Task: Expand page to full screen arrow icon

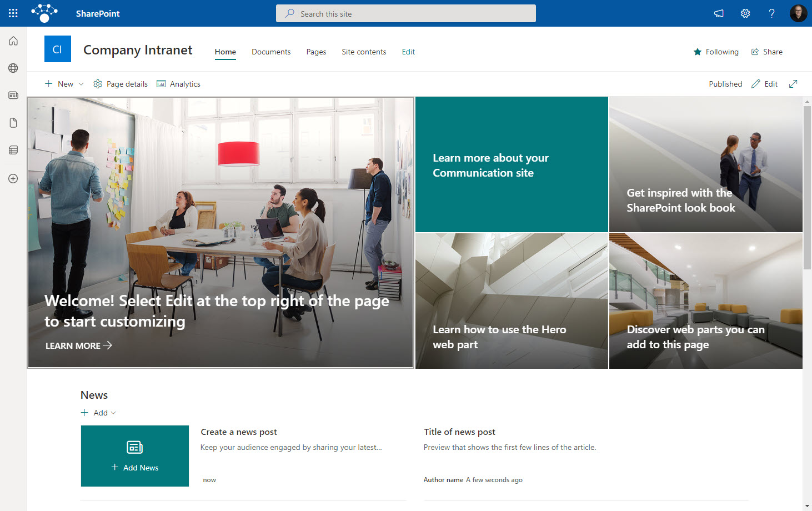Action: [793, 84]
